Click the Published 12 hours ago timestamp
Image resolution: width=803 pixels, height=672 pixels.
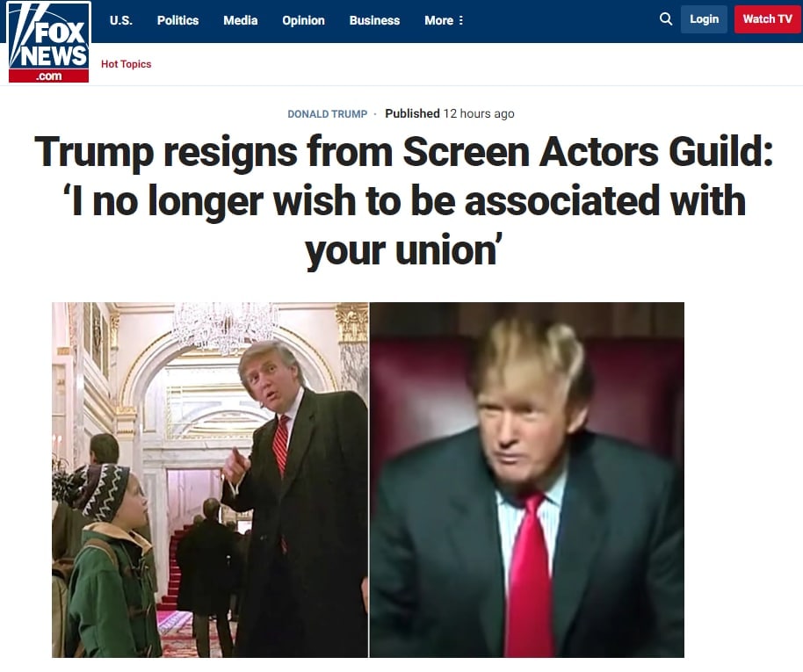pyautogui.click(x=450, y=113)
